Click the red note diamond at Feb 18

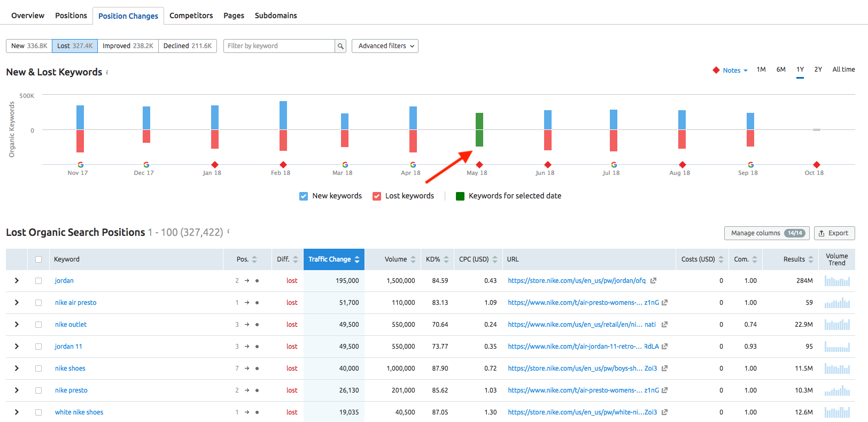[283, 165]
